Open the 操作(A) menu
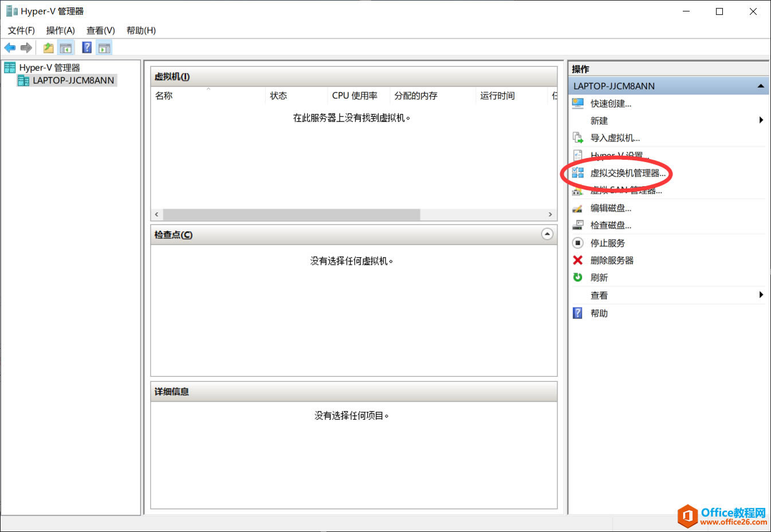Image resolution: width=771 pixels, height=532 pixels. (x=60, y=30)
